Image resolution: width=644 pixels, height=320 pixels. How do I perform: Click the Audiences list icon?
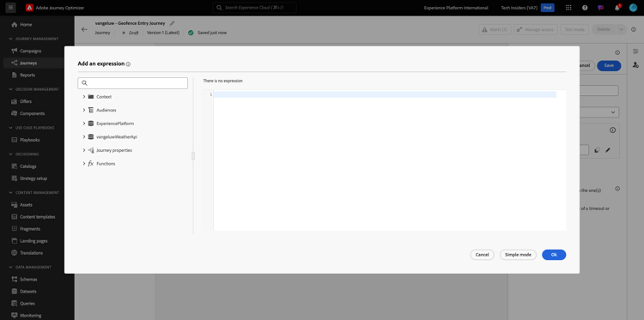click(x=91, y=110)
